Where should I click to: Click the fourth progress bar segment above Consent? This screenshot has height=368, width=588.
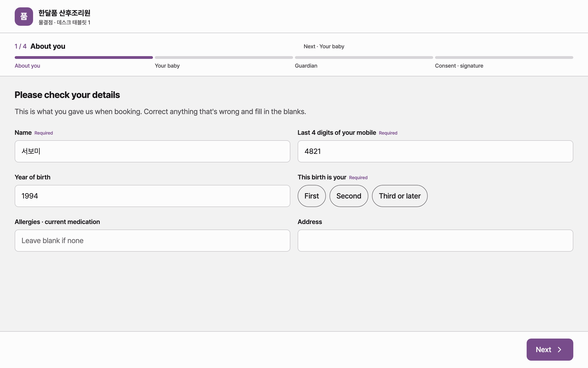tap(504, 57)
